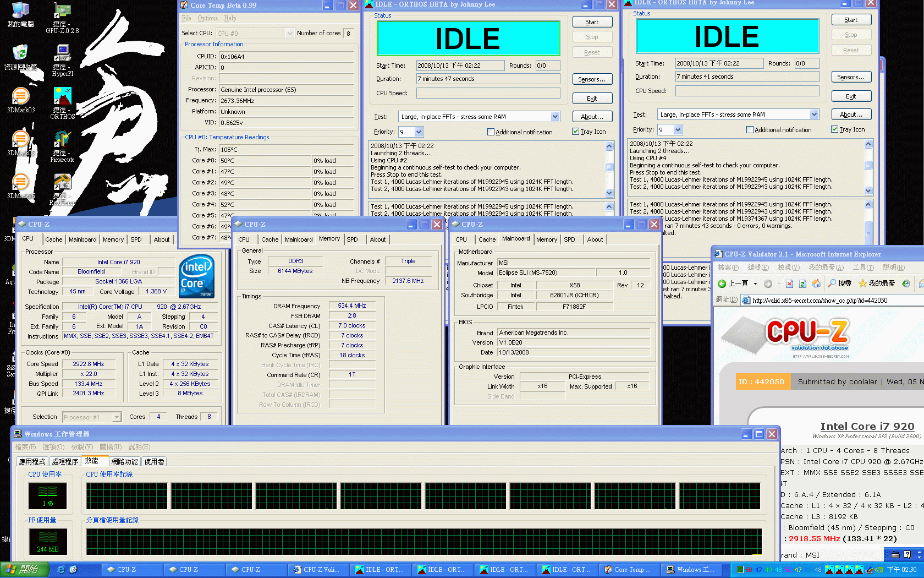The height and width of the screenshot is (578, 924).
Task: Open the Core Temp taskbar button
Action: pos(628,570)
